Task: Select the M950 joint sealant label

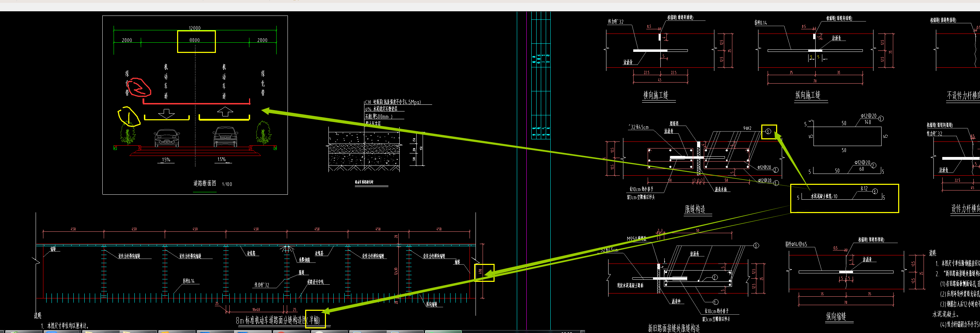Action: click(x=636, y=238)
